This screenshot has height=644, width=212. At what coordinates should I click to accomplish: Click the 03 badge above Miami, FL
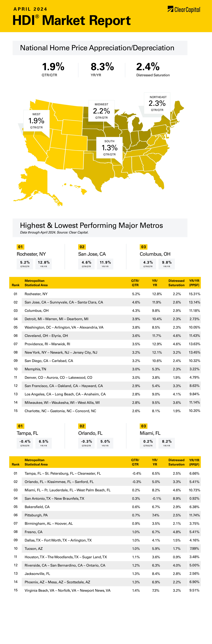tap(143, 426)
